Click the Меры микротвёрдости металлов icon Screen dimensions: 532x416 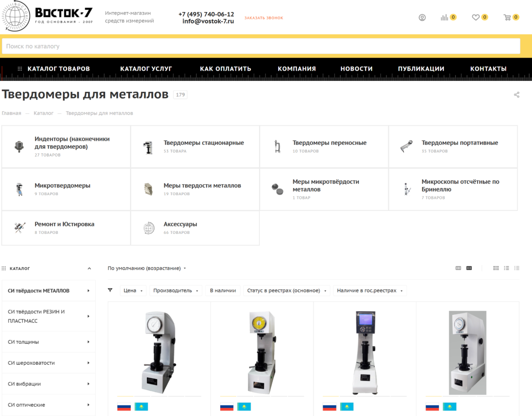coord(278,189)
